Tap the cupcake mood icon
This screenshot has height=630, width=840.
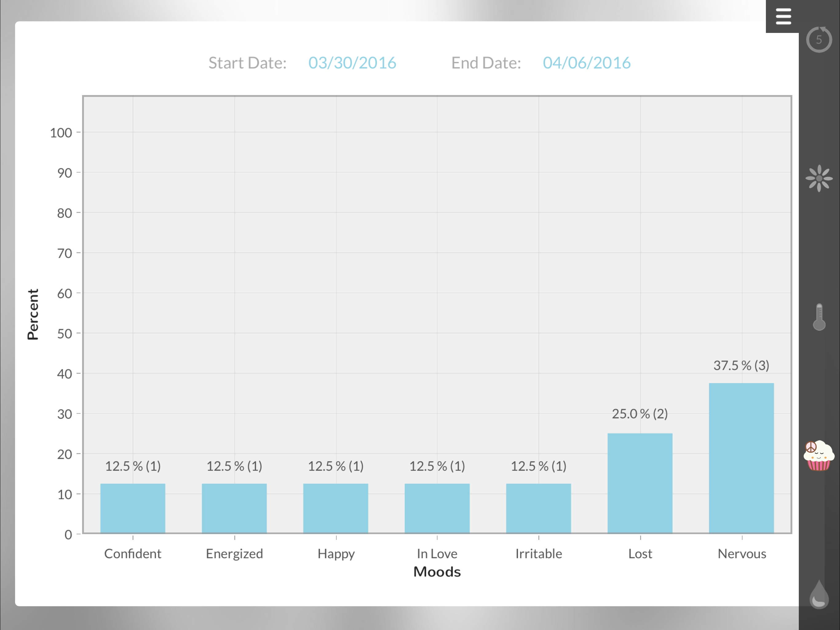pyautogui.click(x=819, y=456)
